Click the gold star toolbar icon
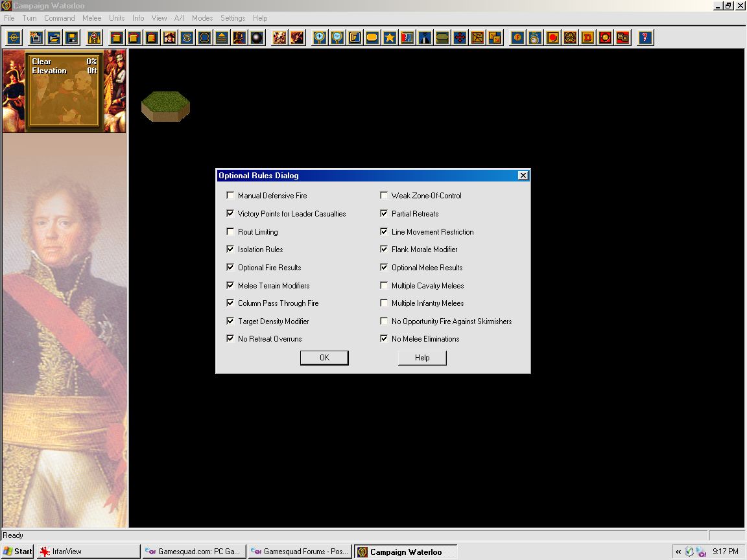This screenshot has width=747, height=560. [390, 38]
